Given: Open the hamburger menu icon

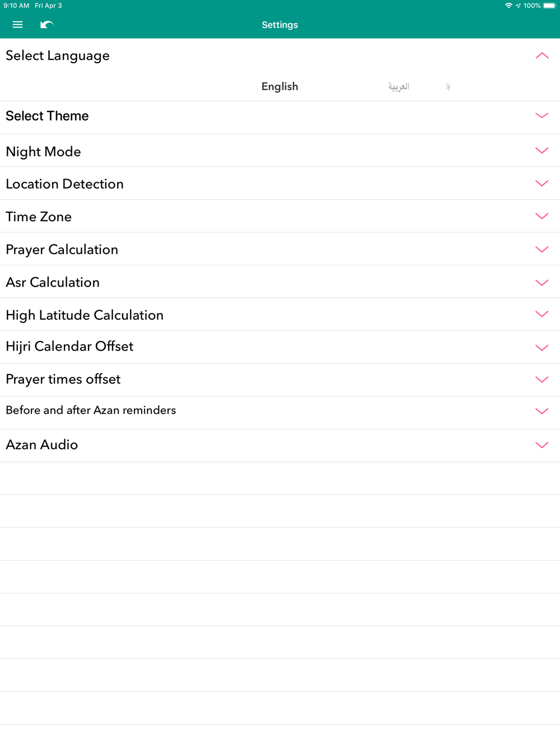Looking at the screenshot, I should point(17,25).
